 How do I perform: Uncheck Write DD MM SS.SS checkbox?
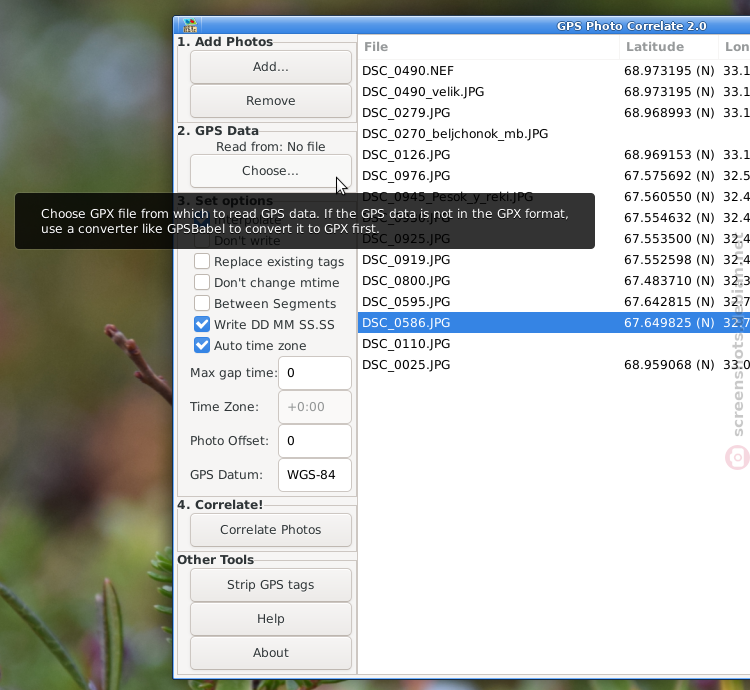point(202,325)
